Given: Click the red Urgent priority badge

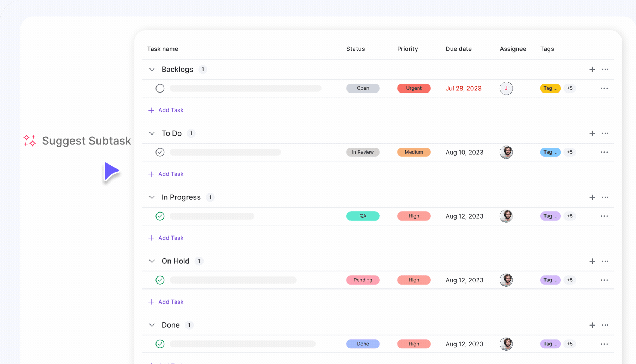Looking at the screenshot, I should point(413,88).
